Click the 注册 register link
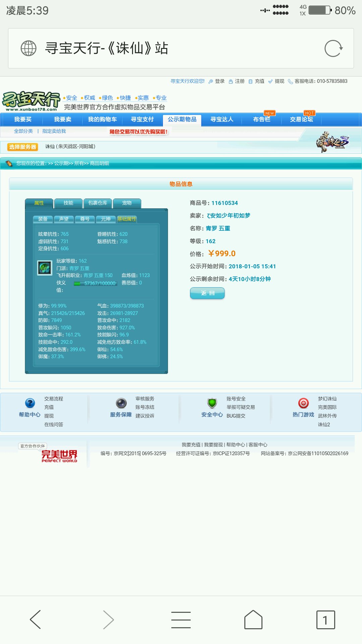This screenshot has width=362, height=644. pyautogui.click(x=240, y=81)
